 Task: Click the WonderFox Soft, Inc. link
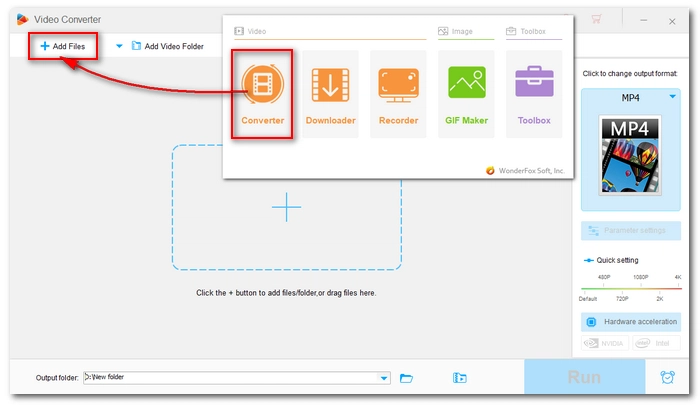(x=525, y=171)
